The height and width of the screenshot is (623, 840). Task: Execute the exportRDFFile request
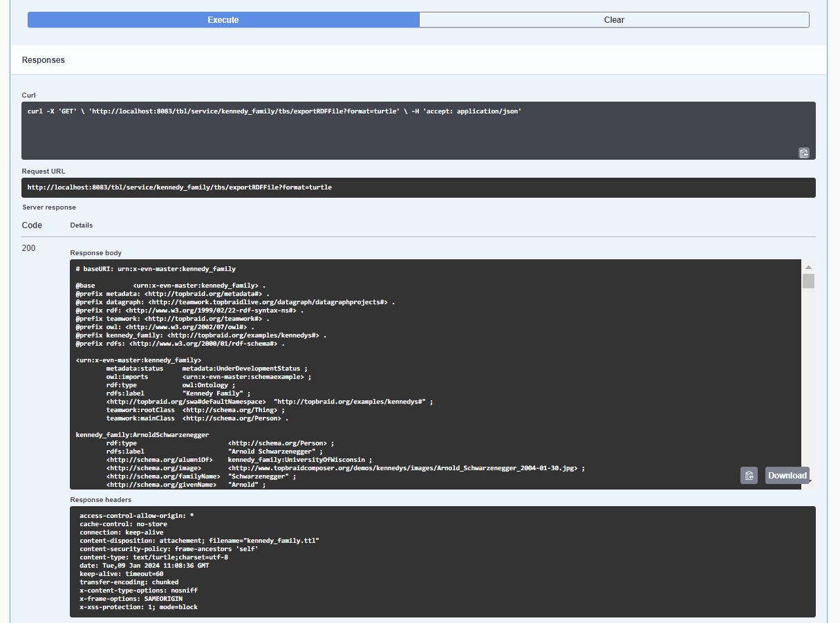223,19
